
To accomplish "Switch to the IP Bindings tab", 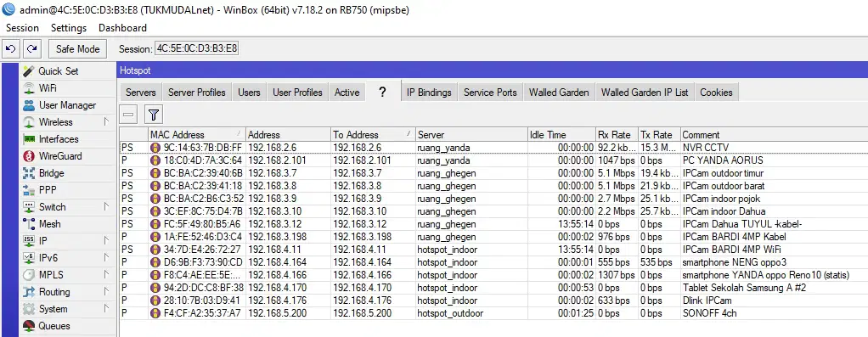I will coord(429,93).
